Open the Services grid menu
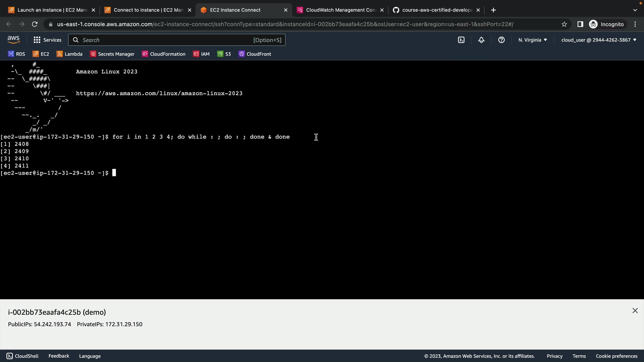644x362 pixels. [x=47, y=40]
